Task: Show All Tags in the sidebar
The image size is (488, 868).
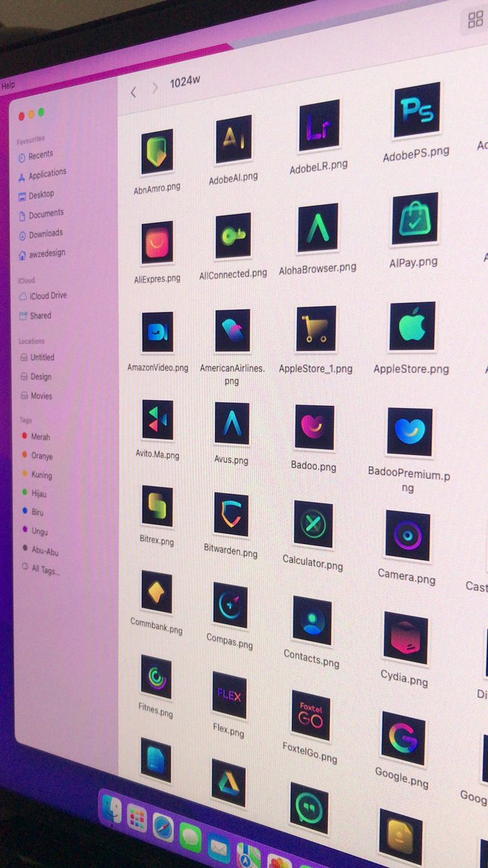Action: click(40, 570)
